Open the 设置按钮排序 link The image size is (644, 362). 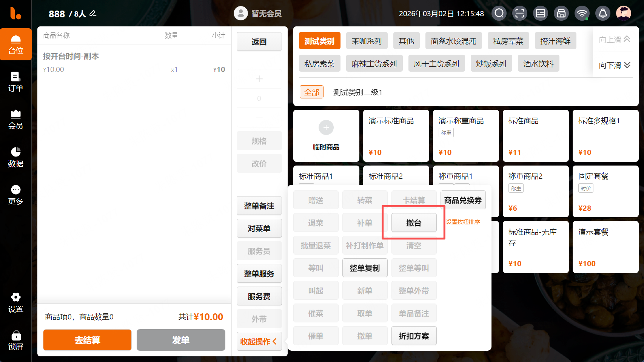point(463,222)
